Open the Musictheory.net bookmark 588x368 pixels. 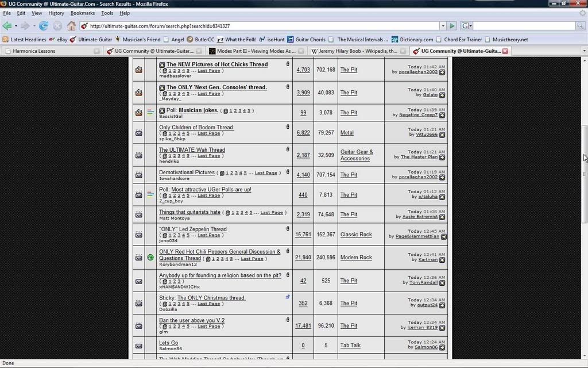(x=506, y=40)
